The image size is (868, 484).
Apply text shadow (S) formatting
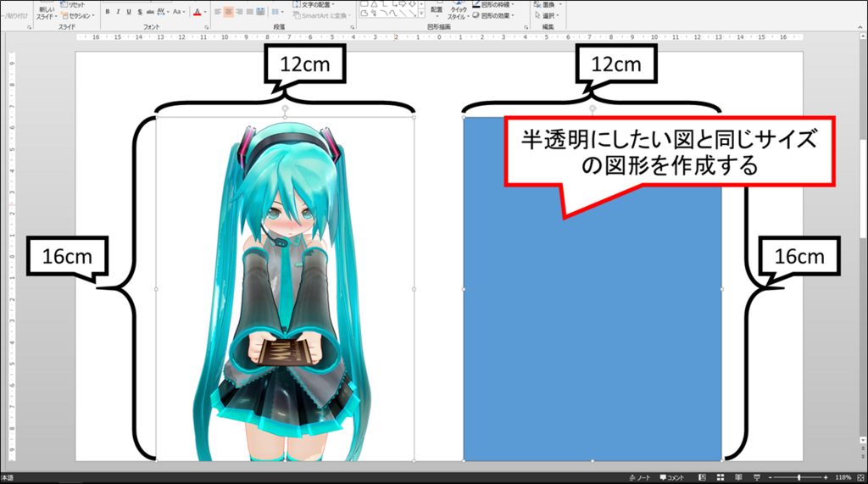pyautogui.click(x=140, y=12)
